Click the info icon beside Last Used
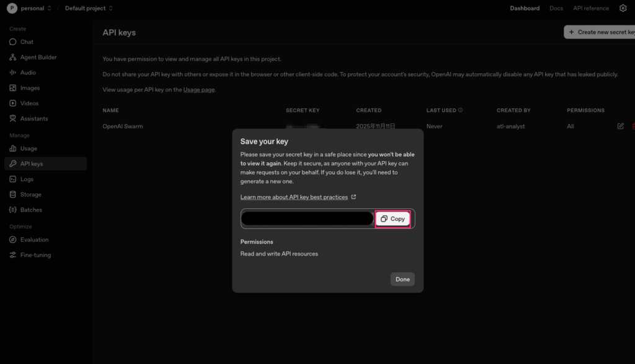 [460, 110]
